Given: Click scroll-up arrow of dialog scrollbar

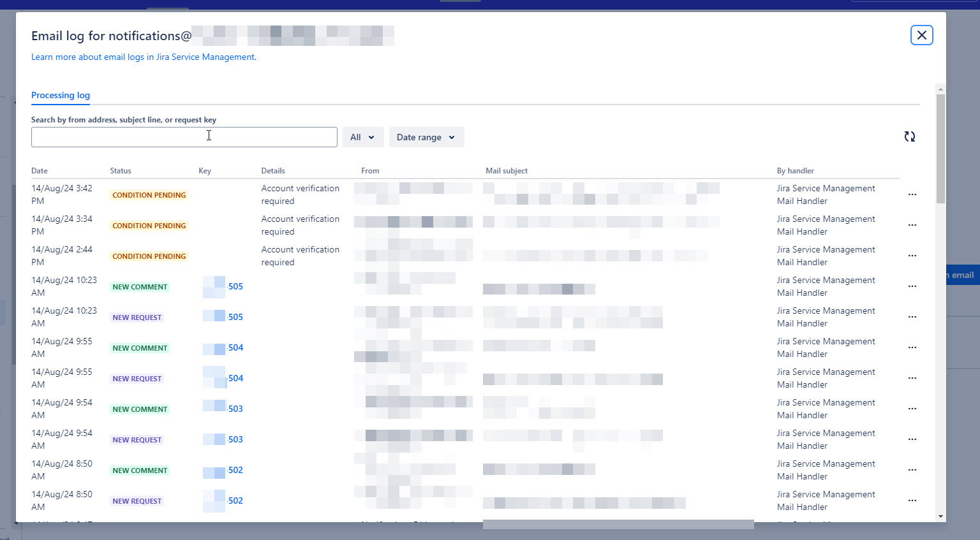Looking at the screenshot, I should point(940,89).
